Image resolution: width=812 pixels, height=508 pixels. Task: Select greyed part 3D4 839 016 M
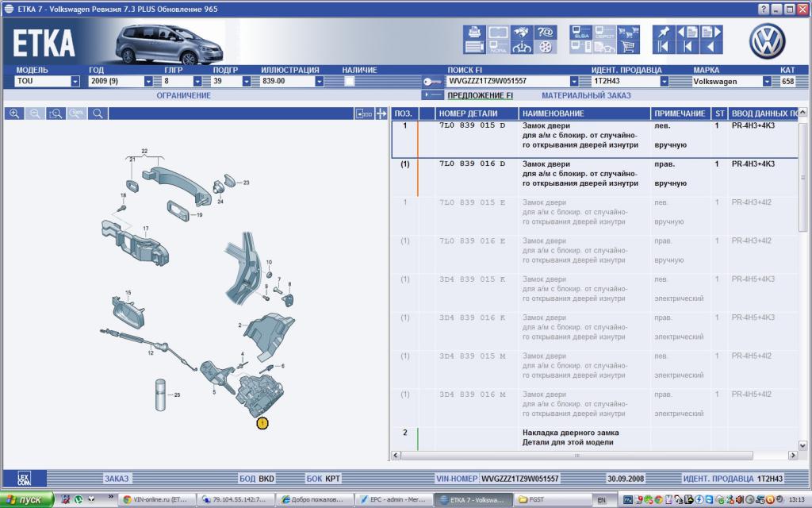click(x=473, y=394)
